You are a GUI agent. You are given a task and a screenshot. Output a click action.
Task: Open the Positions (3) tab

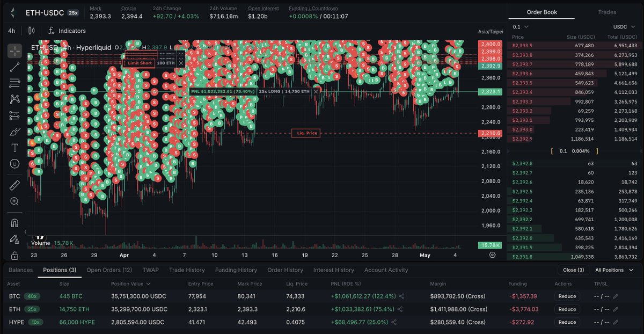[60, 270]
